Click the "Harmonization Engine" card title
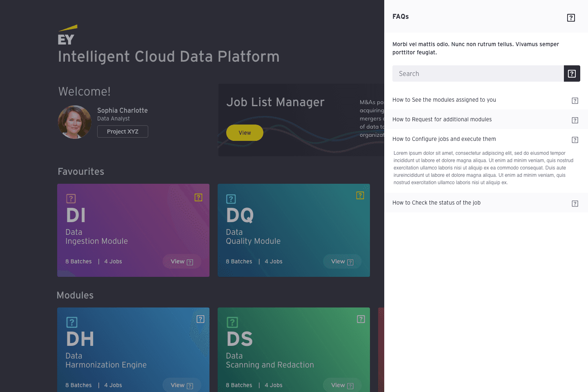Screen dimensions: 588x392 click(106, 365)
